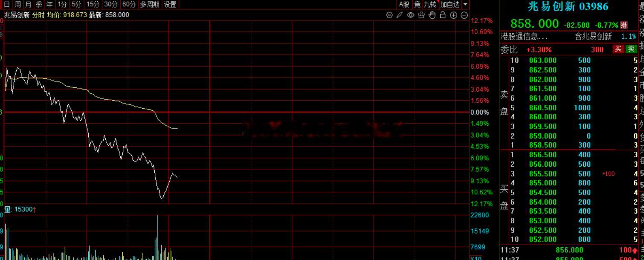Click the current price 858.000 in header
Viewport: 644px width, 260px height.
[x=534, y=24]
